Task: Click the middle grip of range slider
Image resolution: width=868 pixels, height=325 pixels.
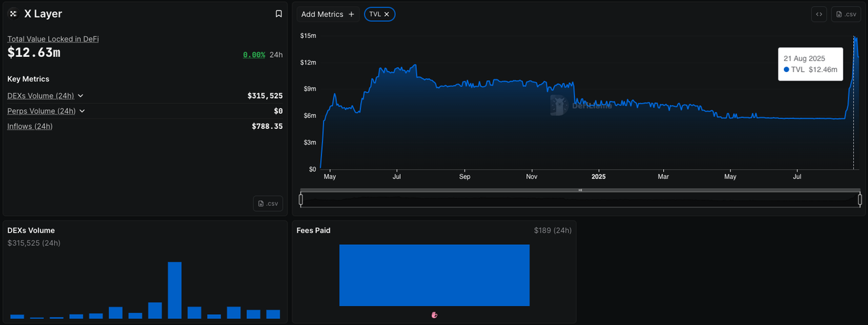Action: 580,190
